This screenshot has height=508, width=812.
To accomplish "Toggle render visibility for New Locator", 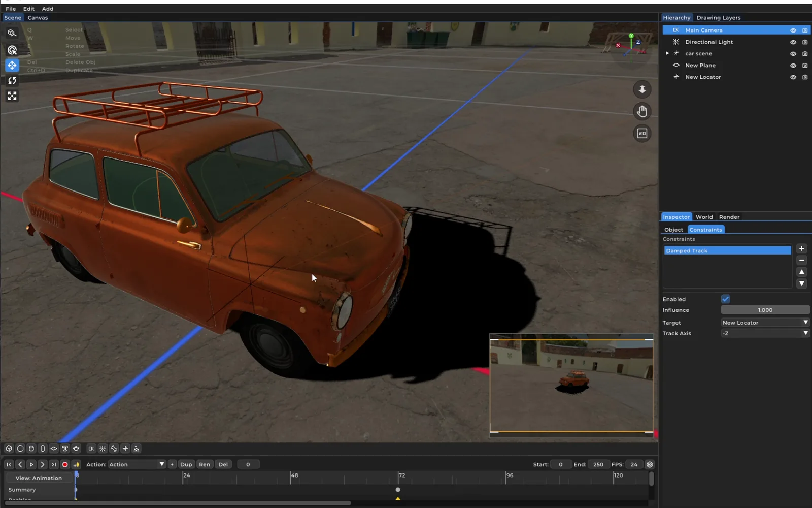I will (x=805, y=77).
